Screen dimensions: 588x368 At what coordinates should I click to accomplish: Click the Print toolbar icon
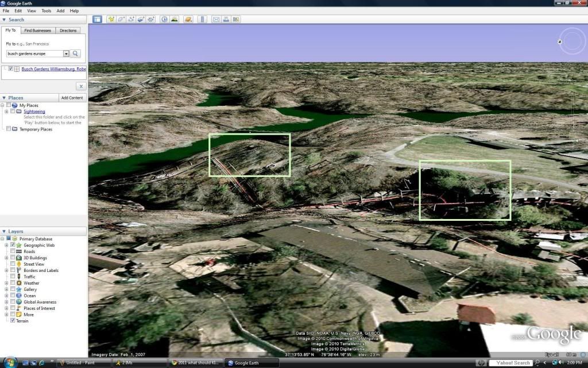point(226,19)
